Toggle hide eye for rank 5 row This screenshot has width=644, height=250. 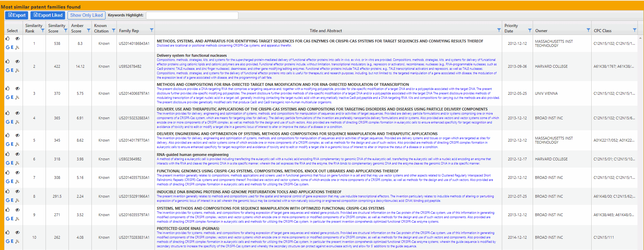[17, 135]
